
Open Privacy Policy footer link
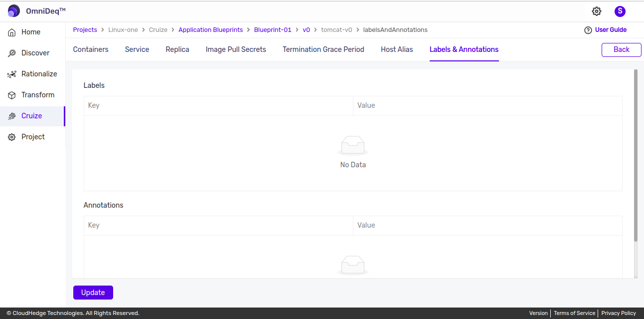619,314
